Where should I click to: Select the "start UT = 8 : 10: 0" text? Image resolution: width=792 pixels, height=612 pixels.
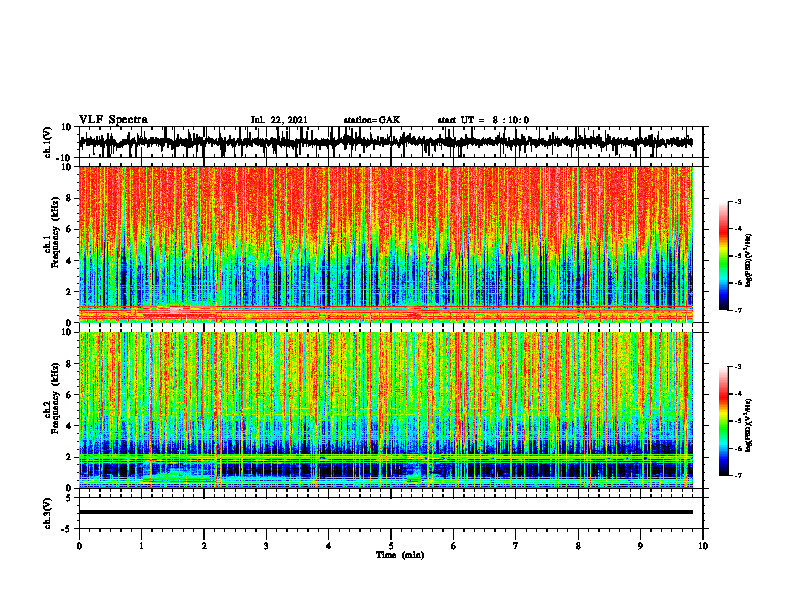tap(483, 120)
